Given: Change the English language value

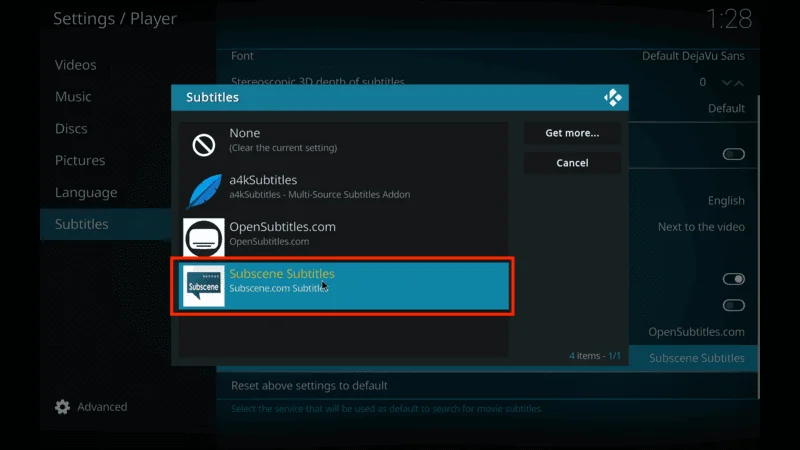Looking at the screenshot, I should point(726,201).
